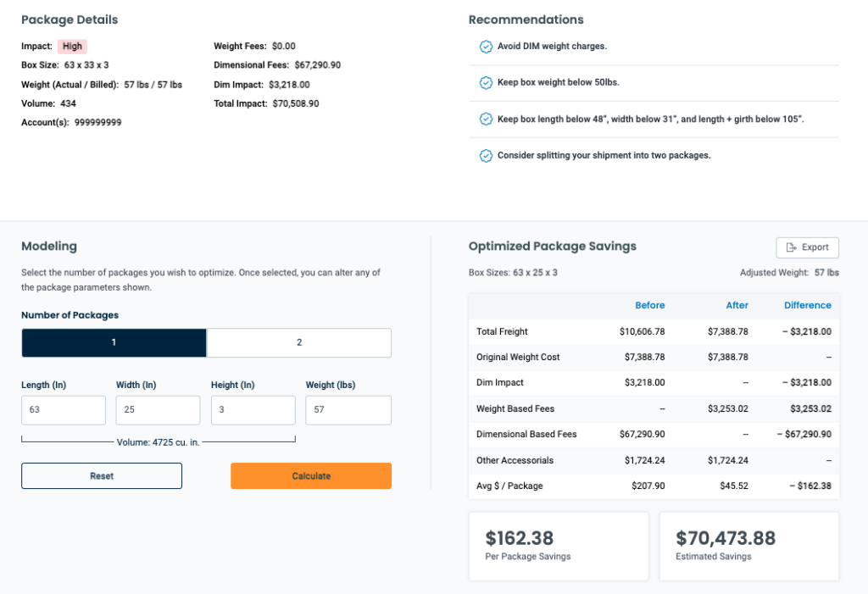Click the Width input field showing 25
This screenshot has width=868, height=594.
[158, 409]
